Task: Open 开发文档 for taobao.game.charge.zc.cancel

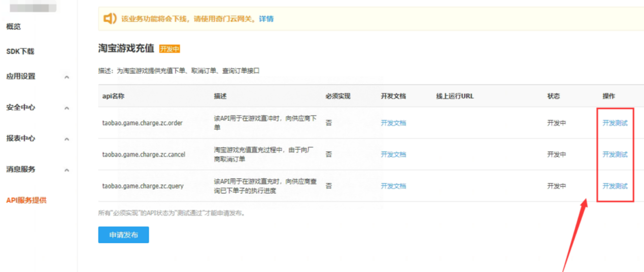Action: click(393, 154)
